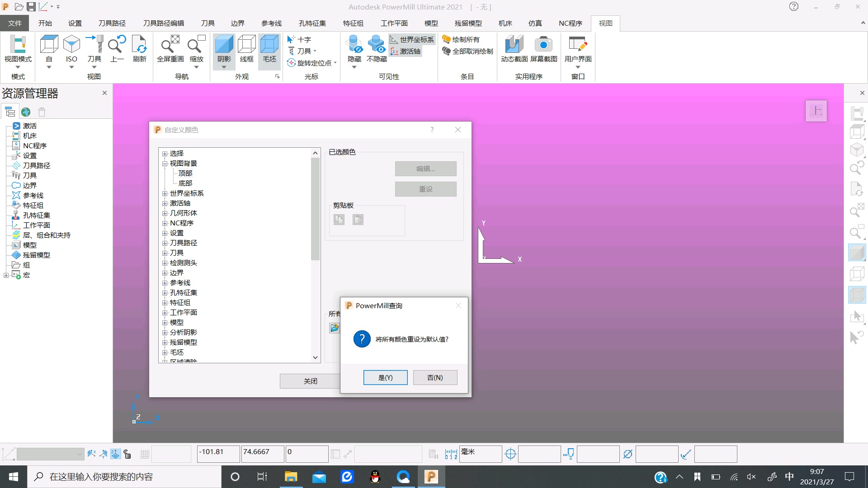
Task: Click the 视图模式 icon in ribbon
Action: tap(18, 44)
